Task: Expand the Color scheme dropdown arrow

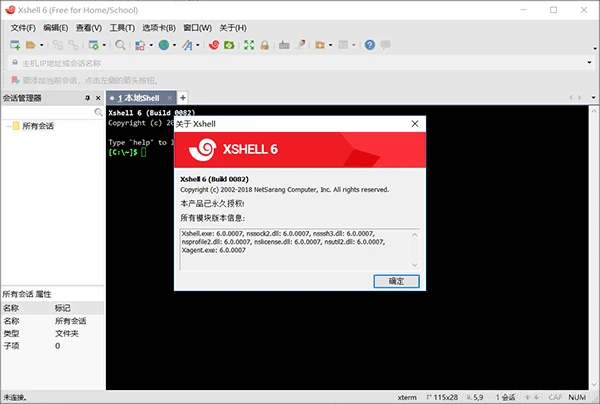Action: 151,45
